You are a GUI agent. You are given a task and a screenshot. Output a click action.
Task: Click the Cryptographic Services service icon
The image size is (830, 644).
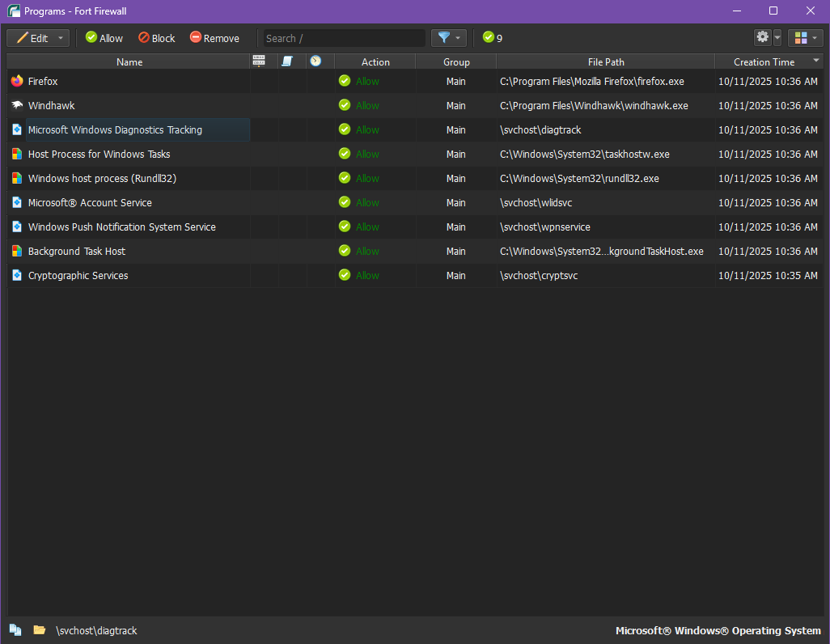pos(17,275)
